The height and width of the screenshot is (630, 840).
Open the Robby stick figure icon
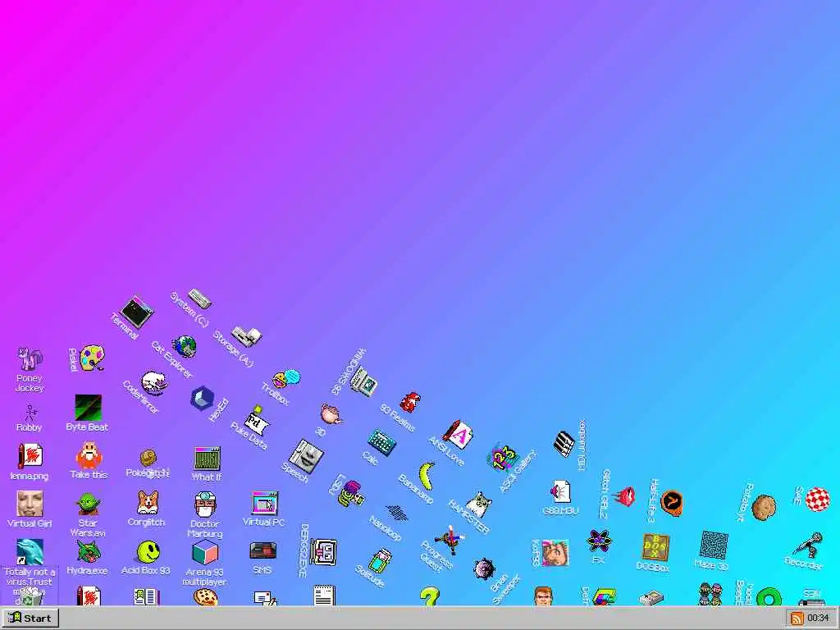[30, 413]
